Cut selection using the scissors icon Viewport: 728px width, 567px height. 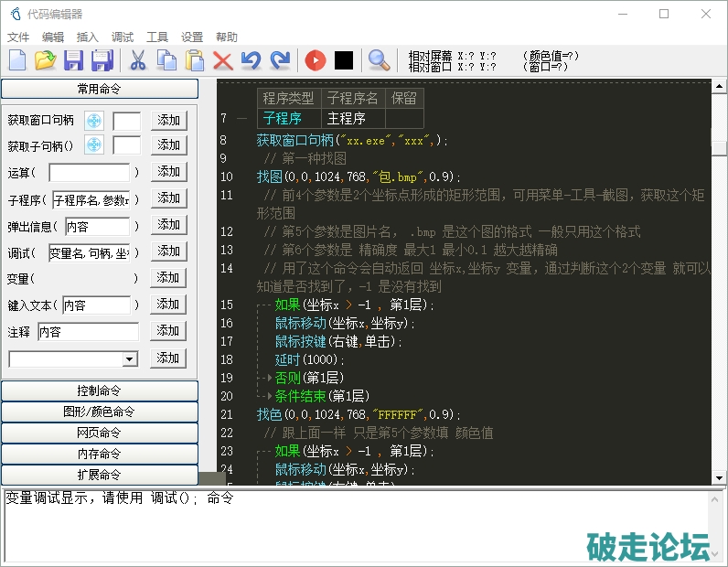[x=138, y=61]
